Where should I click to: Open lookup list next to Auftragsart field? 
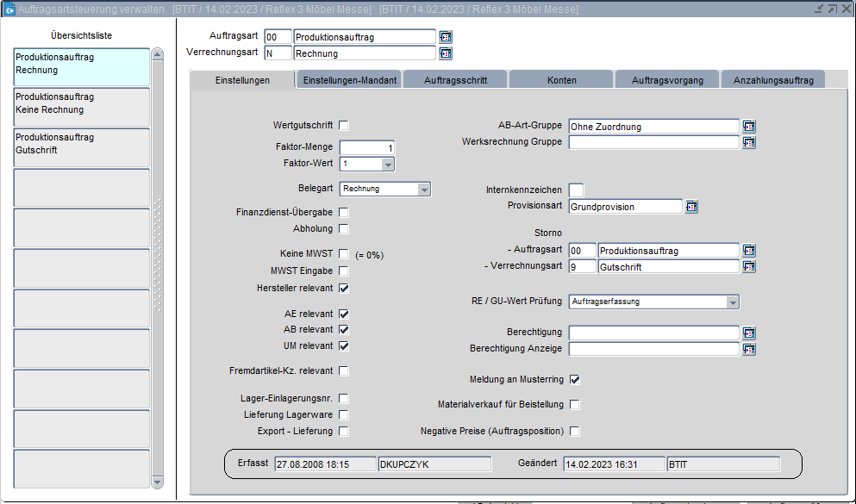[x=446, y=37]
